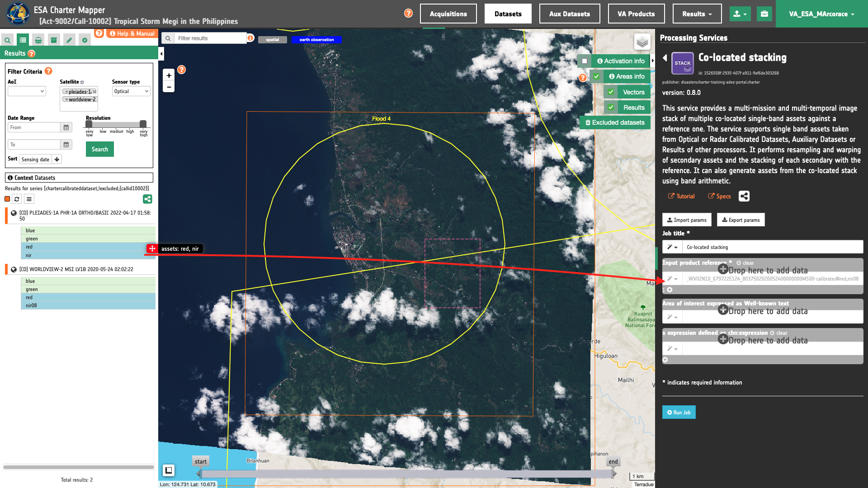Click the timeline start handle
The height and width of the screenshot is (488, 868).
point(199,474)
